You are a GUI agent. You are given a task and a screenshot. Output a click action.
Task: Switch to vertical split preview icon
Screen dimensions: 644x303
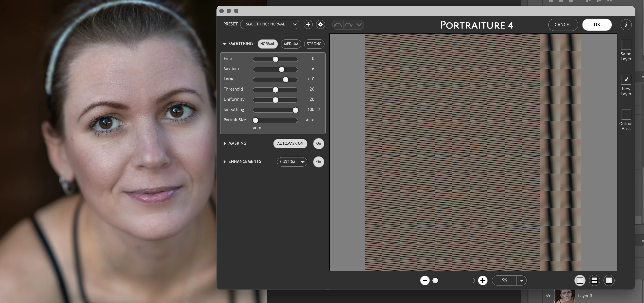pyautogui.click(x=609, y=280)
